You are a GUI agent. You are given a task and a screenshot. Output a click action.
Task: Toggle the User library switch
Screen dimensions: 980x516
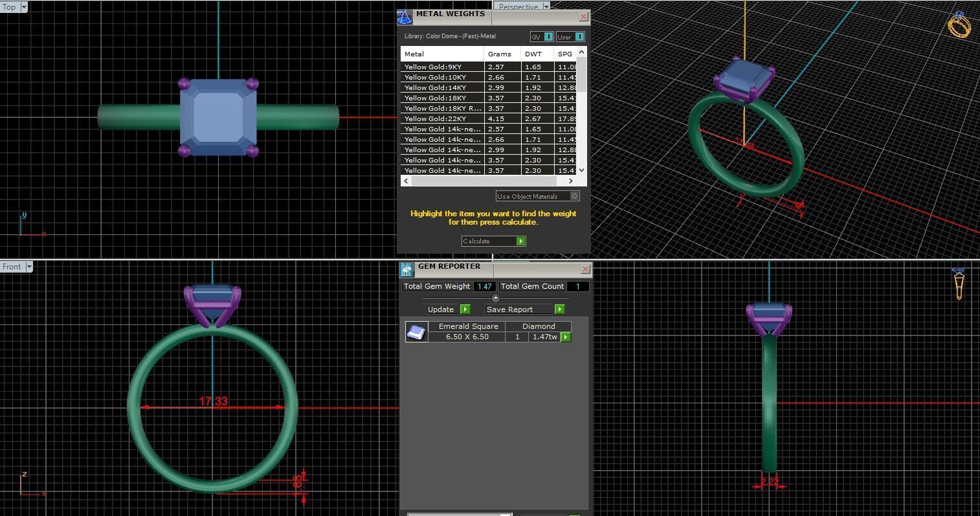(x=570, y=37)
